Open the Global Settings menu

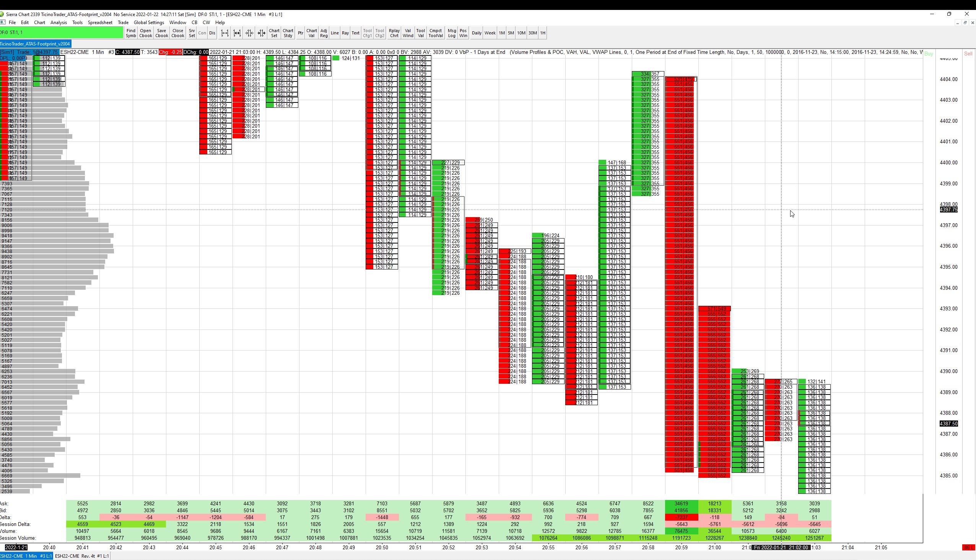coord(149,23)
